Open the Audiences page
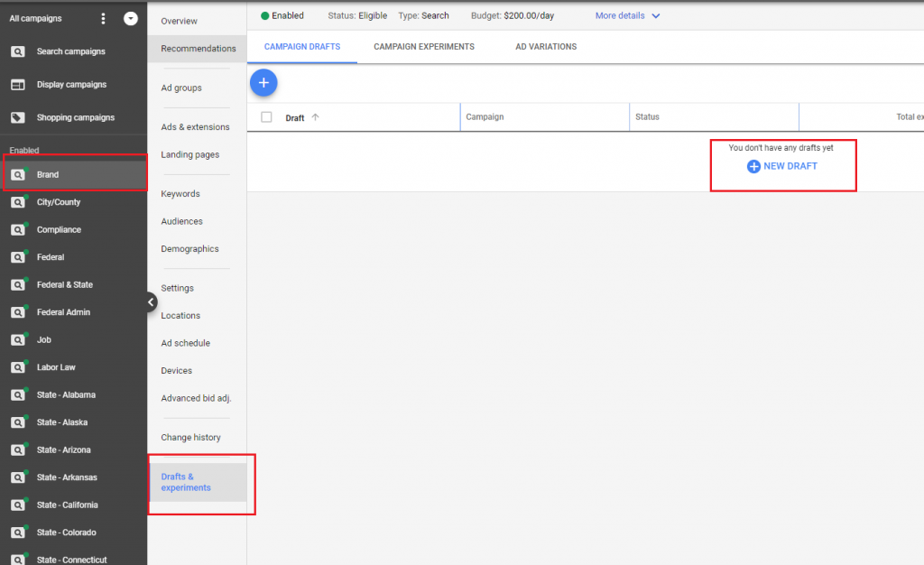Image resolution: width=924 pixels, height=565 pixels. pos(181,221)
